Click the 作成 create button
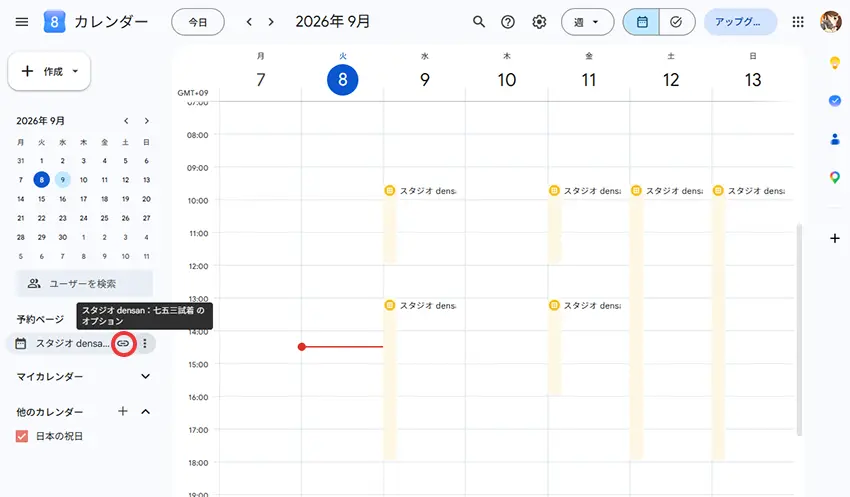850x497 pixels. click(x=49, y=71)
